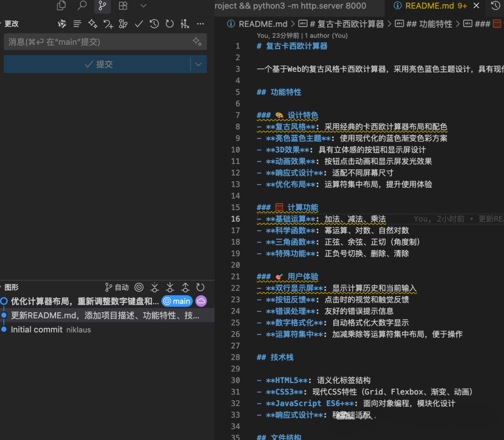
Task: Open the dropdown arrow beside the 提交 button
Action: (x=199, y=64)
